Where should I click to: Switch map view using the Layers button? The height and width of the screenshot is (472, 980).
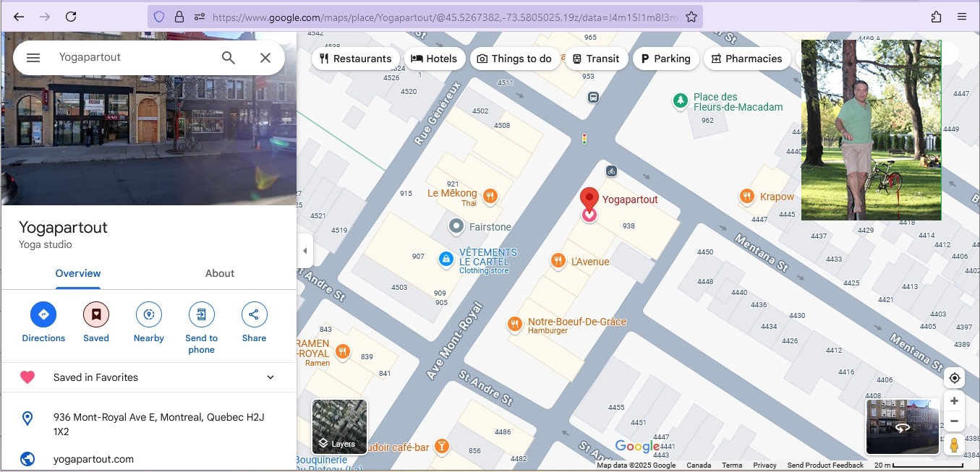tap(338, 426)
